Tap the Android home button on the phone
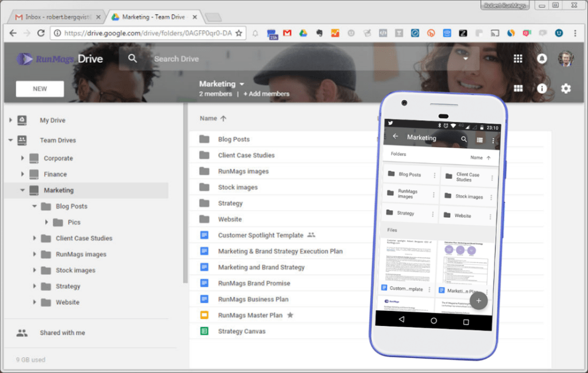Screen dimensions: 588x373 [434, 321]
